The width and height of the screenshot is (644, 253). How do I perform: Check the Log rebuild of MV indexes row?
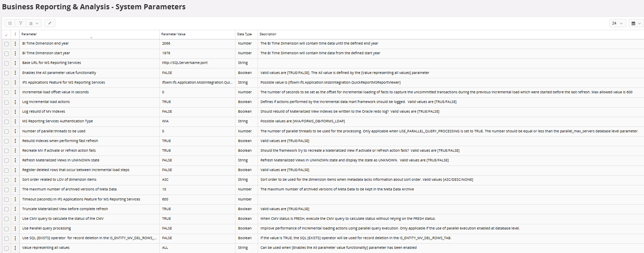click(x=6, y=112)
